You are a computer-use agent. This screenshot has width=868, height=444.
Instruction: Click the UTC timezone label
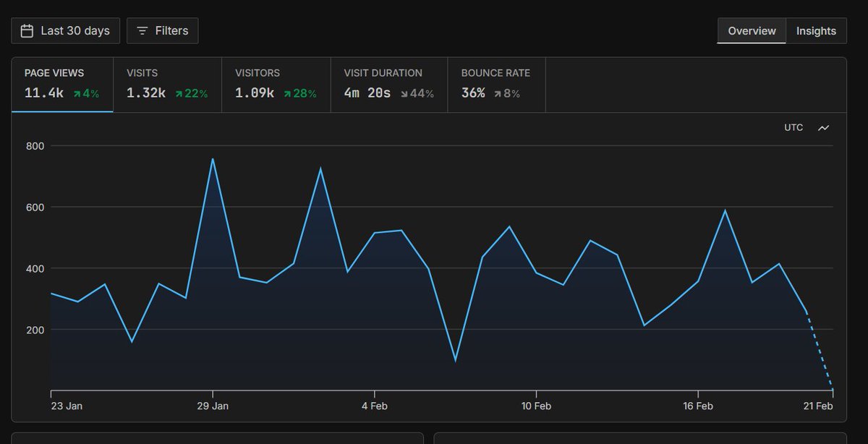[793, 127]
